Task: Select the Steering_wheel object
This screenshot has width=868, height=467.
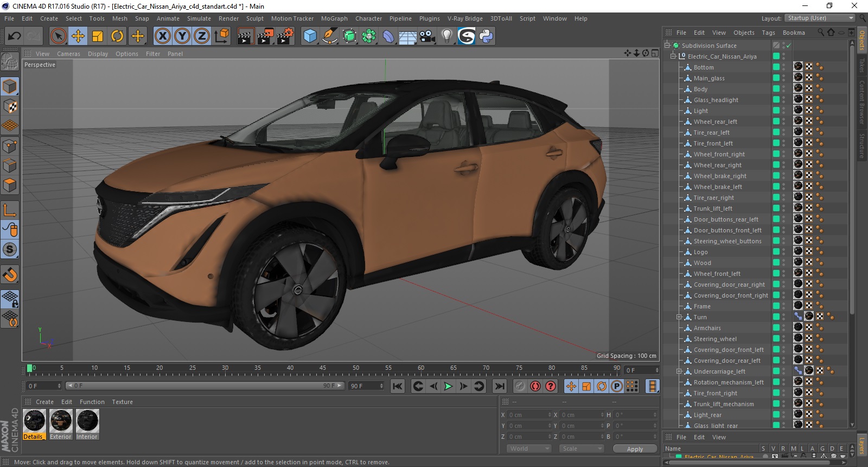Action: [715, 339]
